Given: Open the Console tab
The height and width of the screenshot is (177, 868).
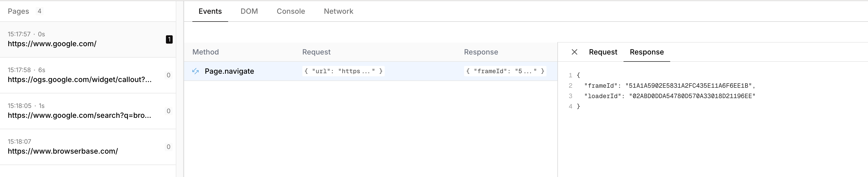Looking at the screenshot, I should tap(291, 11).
